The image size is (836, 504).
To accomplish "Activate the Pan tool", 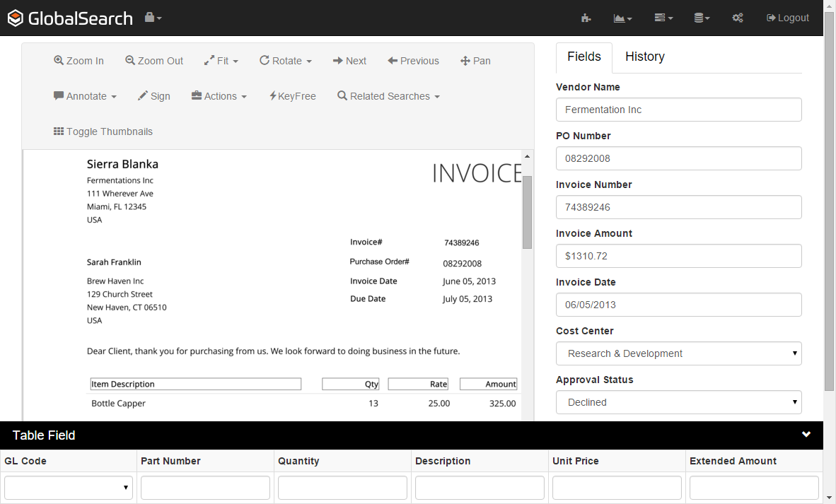I will [475, 61].
